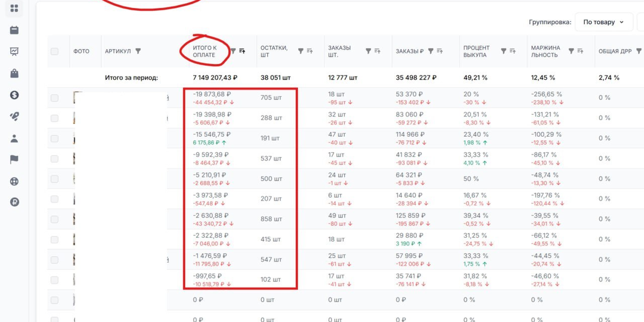
Task: Open the flag icon in sidebar
Action: point(14,160)
